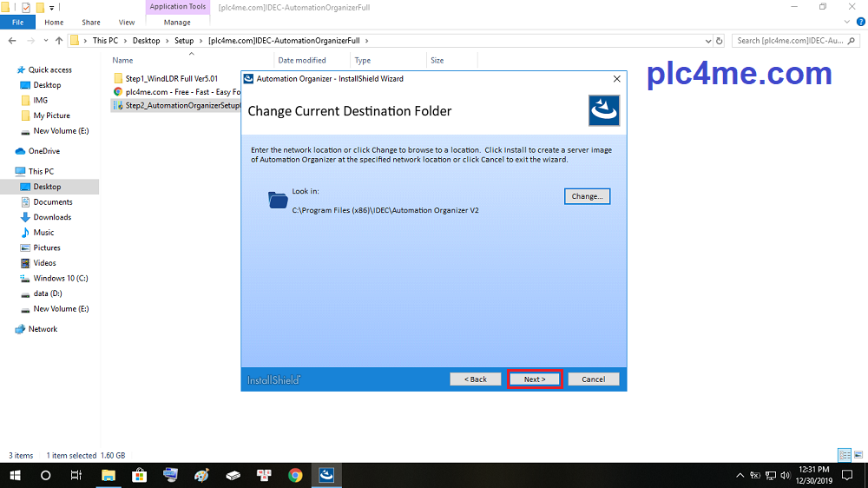Open the Manage tab under Application Tools
The height and width of the screenshot is (488, 868).
click(x=177, y=23)
